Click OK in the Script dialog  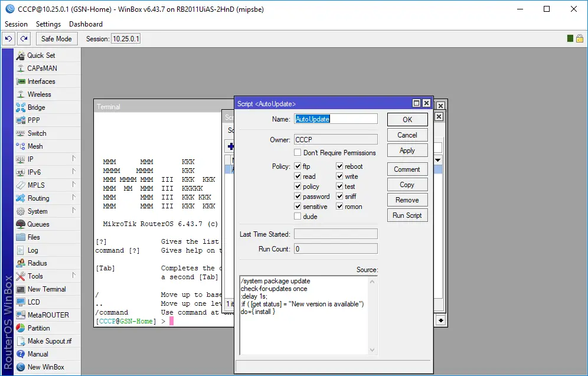point(407,120)
